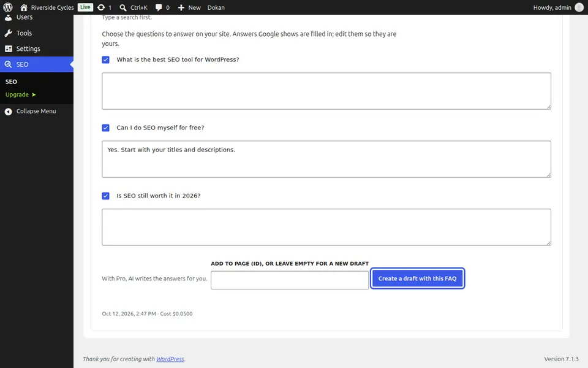Uncheck 'Can I do SEO myself for free?'
The width and height of the screenshot is (588, 368).
tap(106, 128)
